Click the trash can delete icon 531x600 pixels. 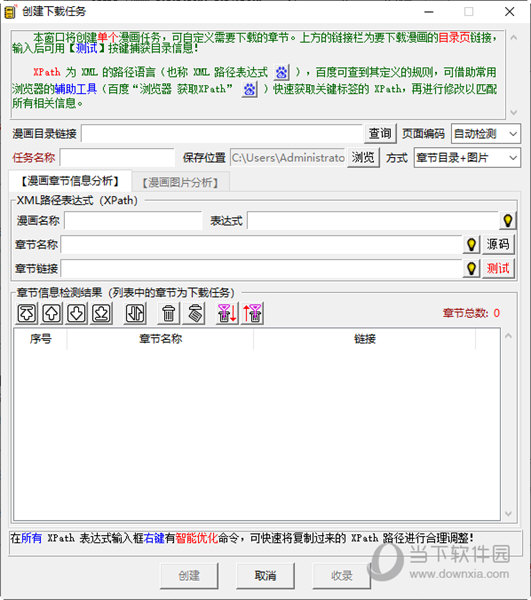[x=168, y=313]
